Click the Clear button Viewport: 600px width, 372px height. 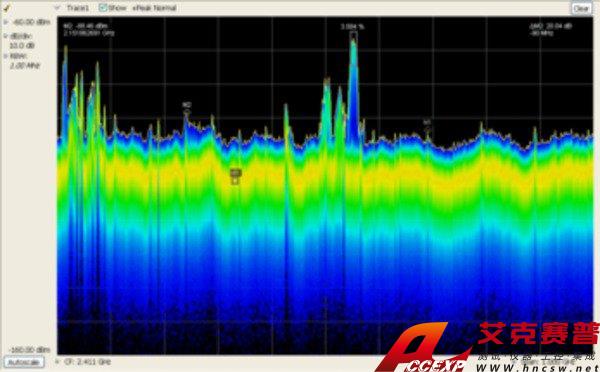[581, 8]
